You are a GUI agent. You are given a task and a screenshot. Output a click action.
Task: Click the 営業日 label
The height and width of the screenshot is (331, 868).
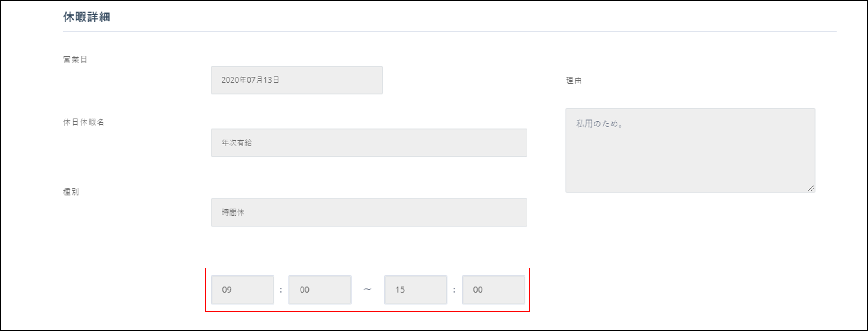(75, 59)
